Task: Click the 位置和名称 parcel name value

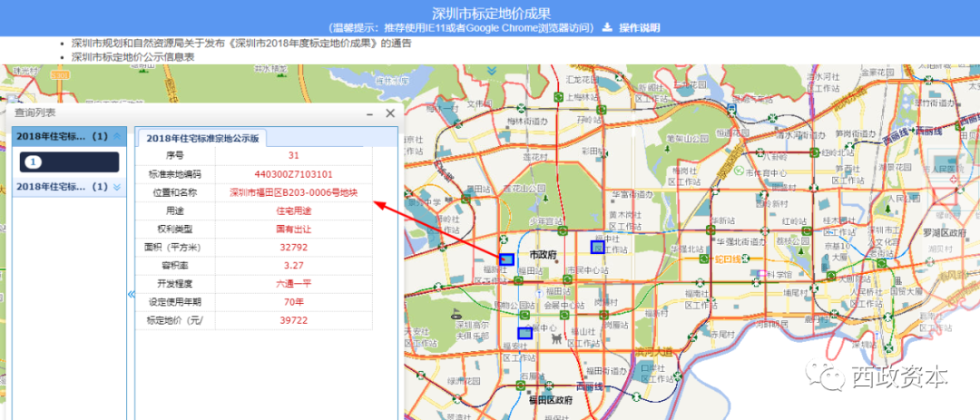Action: tap(293, 192)
